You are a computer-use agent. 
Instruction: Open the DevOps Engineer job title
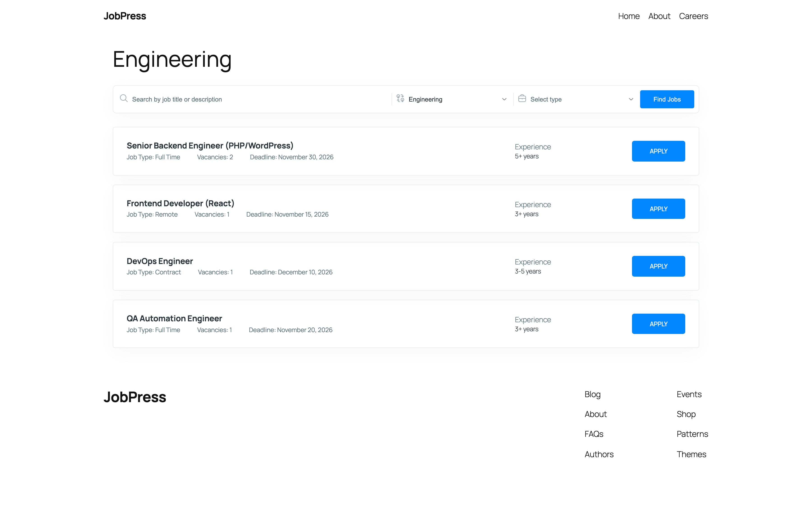click(160, 261)
